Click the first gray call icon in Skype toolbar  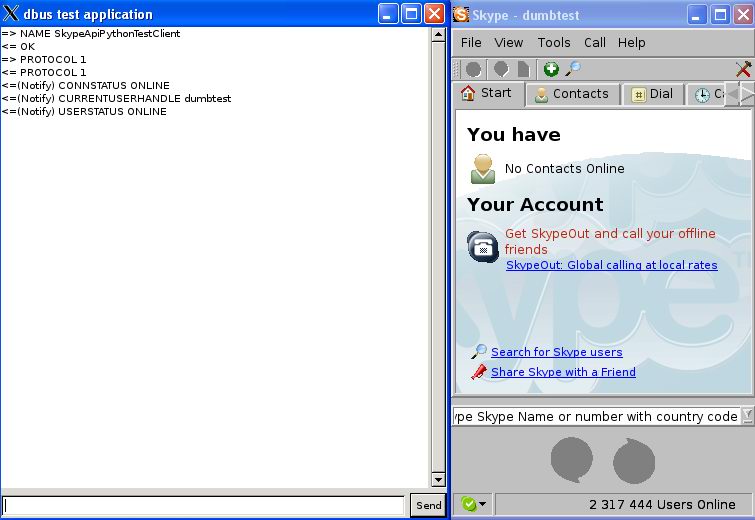[x=474, y=69]
